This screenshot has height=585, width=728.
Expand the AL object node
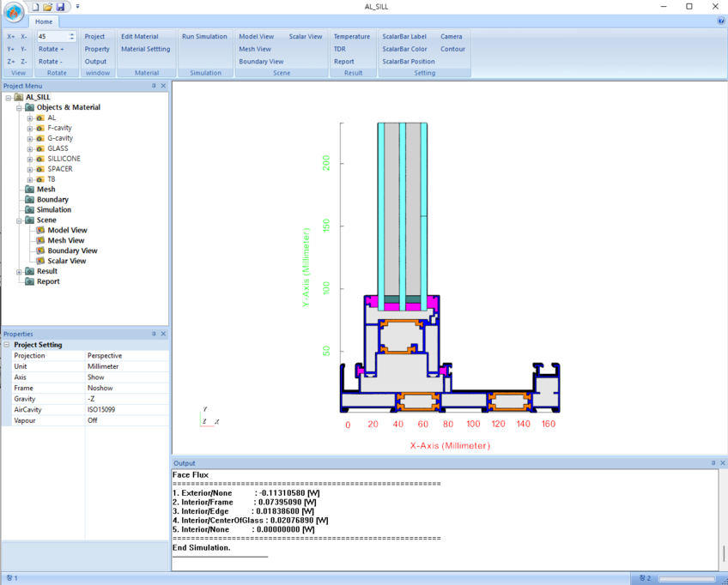pos(29,118)
